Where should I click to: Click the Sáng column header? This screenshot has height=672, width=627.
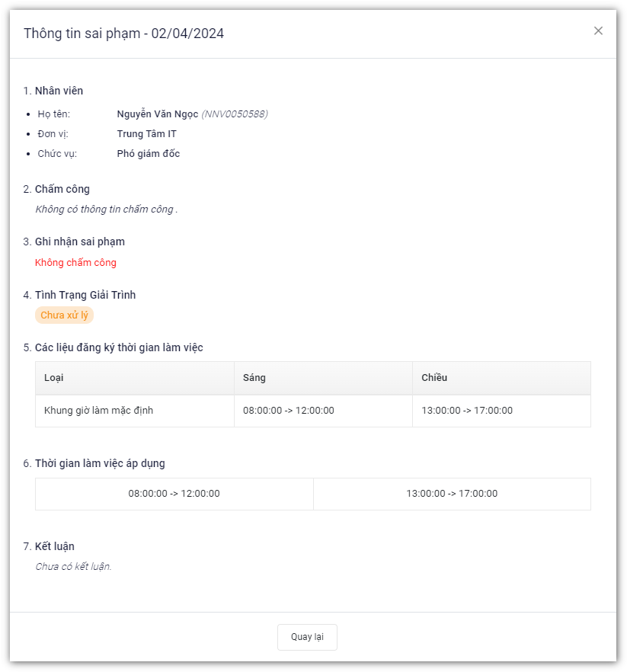click(254, 378)
